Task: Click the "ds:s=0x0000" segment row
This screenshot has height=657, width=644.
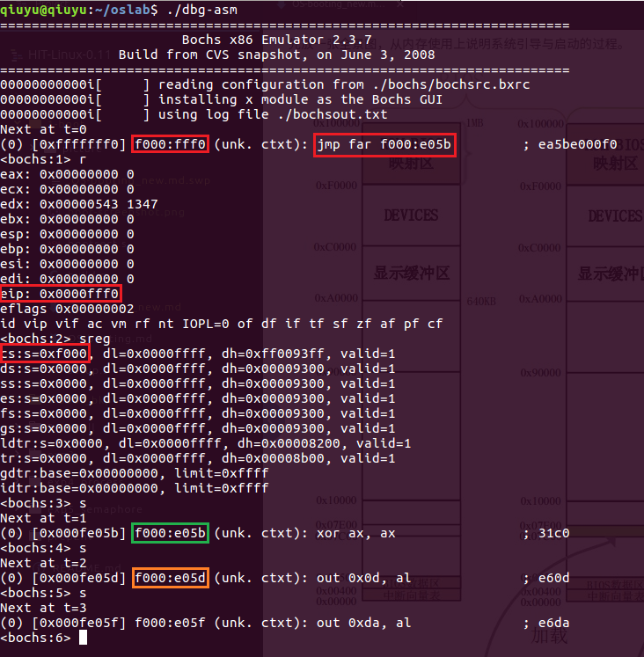Action: tap(197, 369)
